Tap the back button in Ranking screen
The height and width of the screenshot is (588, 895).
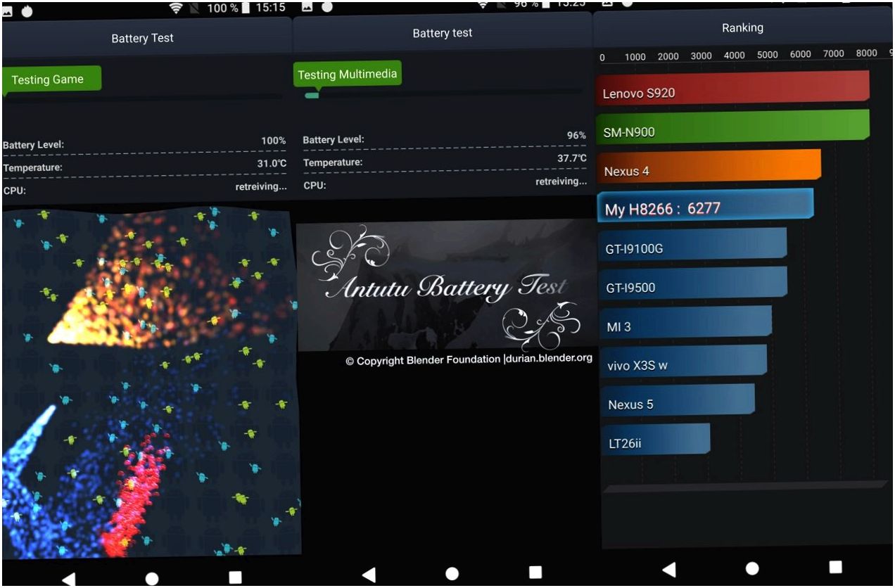tap(669, 570)
